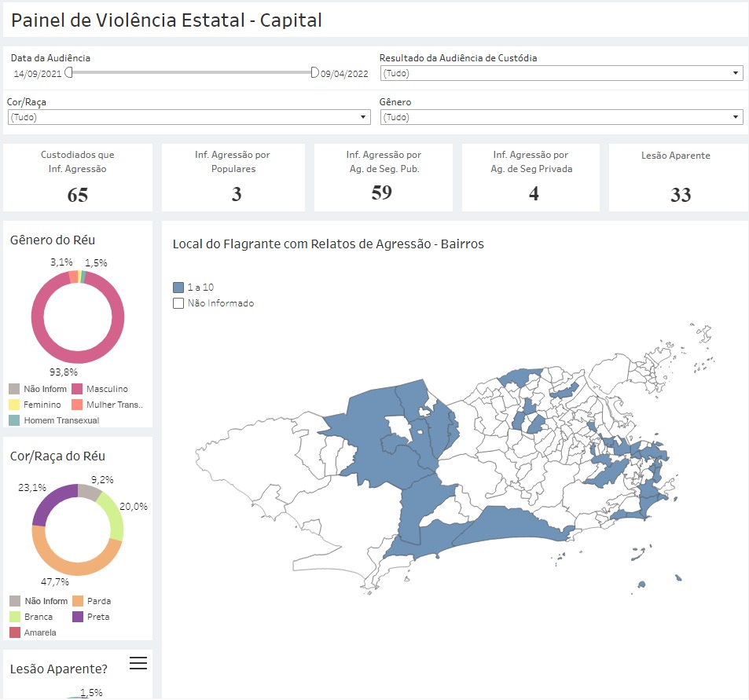Viewport: 749px width, 700px height.
Task: Select the Homem Transexual legend swatch
Action: (14, 420)
